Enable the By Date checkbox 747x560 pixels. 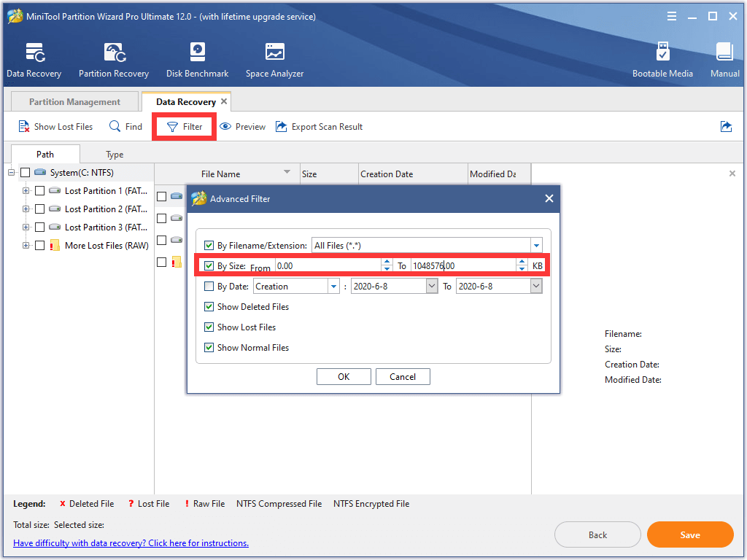(x=209, y=286)
